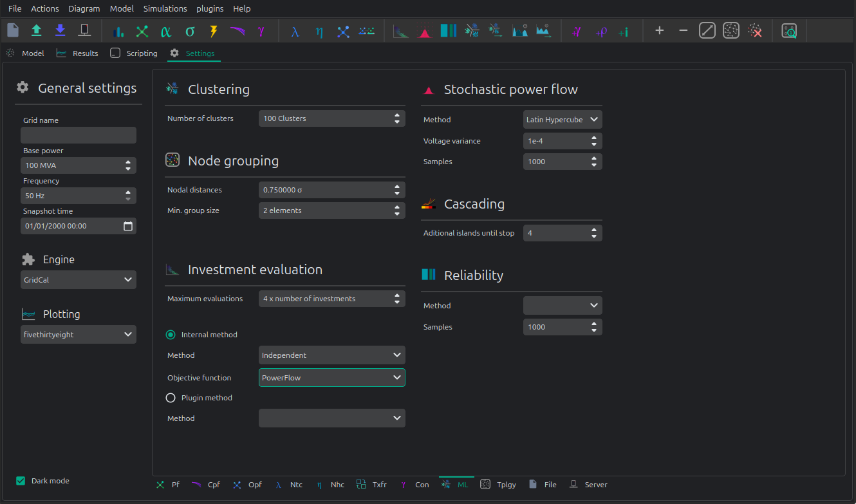Expand the Objective function PowerFlow dropdown
This screenshot has width=856, height=504.
tap(331, 378)
